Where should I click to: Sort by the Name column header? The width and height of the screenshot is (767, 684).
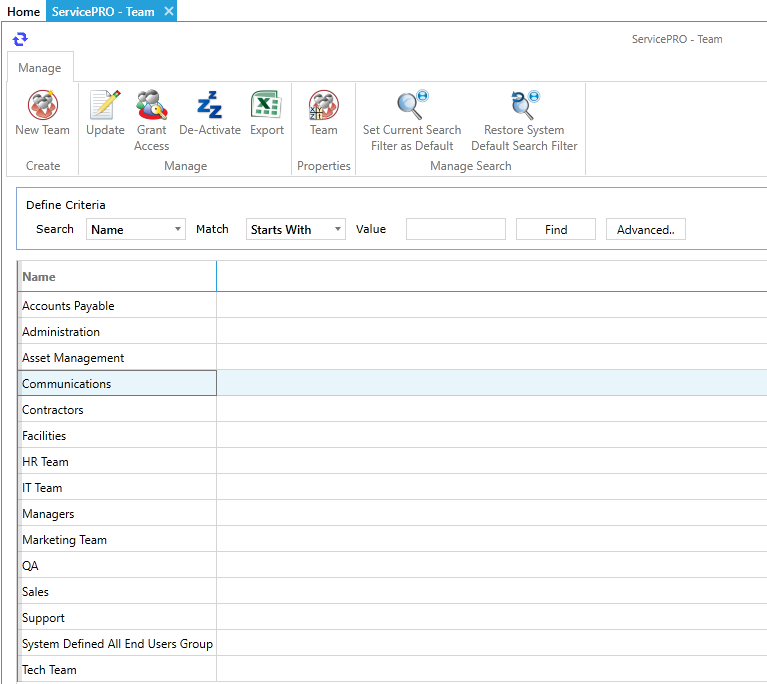click(x=117, y=276)
